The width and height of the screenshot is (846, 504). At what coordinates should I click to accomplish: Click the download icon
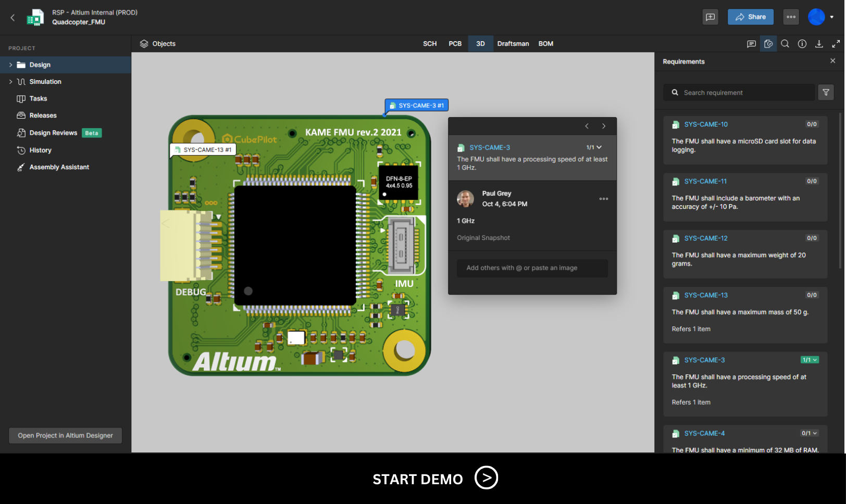point(819,44)
